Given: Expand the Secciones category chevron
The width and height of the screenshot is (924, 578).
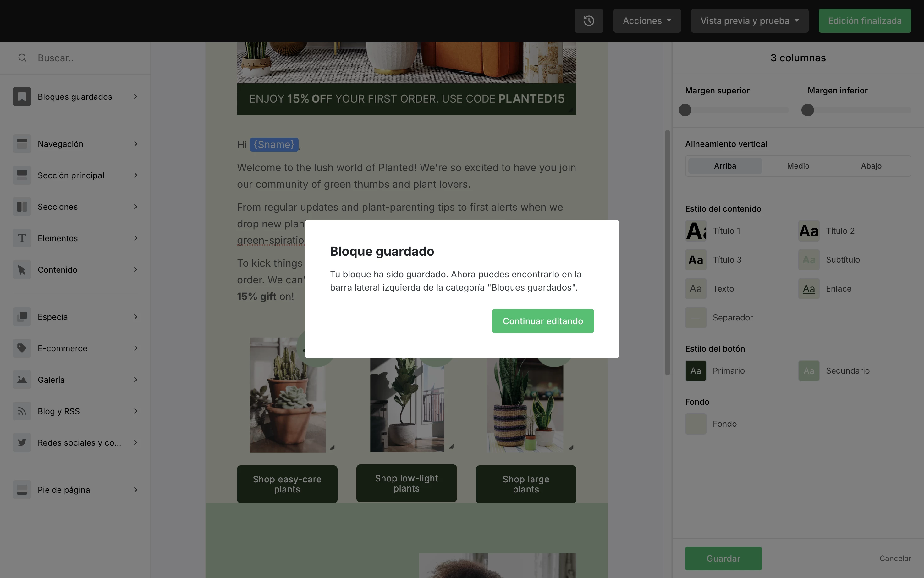Looking at the screenshot, I should 135,207.
